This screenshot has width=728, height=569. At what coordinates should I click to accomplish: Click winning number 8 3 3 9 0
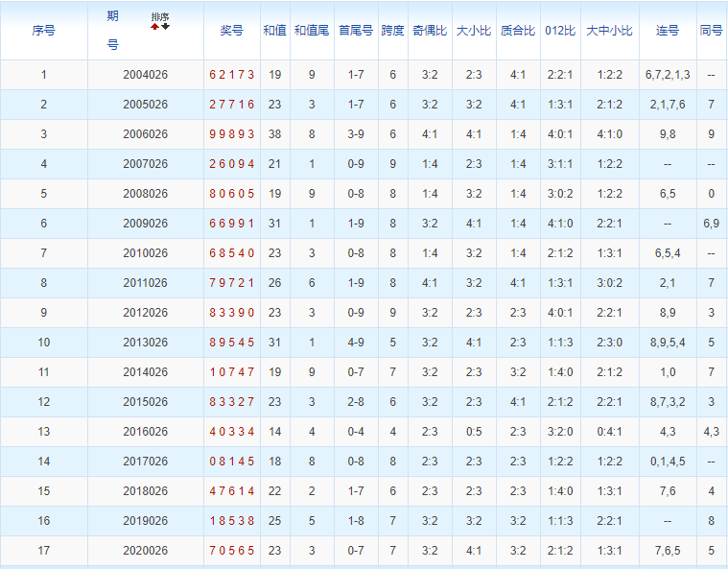(x=232, y=313)
